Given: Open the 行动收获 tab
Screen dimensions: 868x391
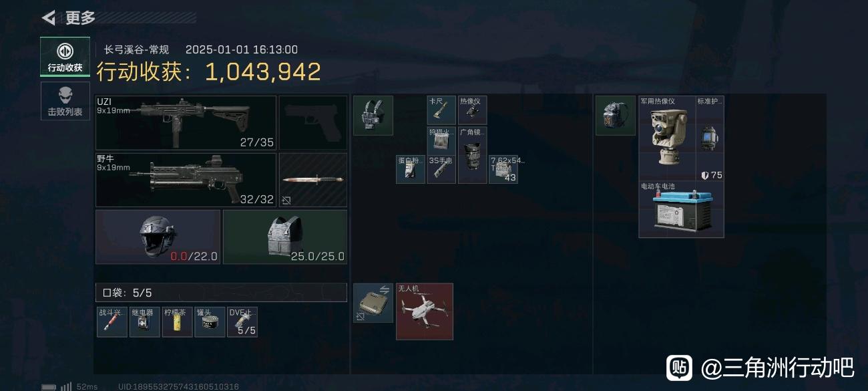Looking at the screenshot, I should point(65,57).
